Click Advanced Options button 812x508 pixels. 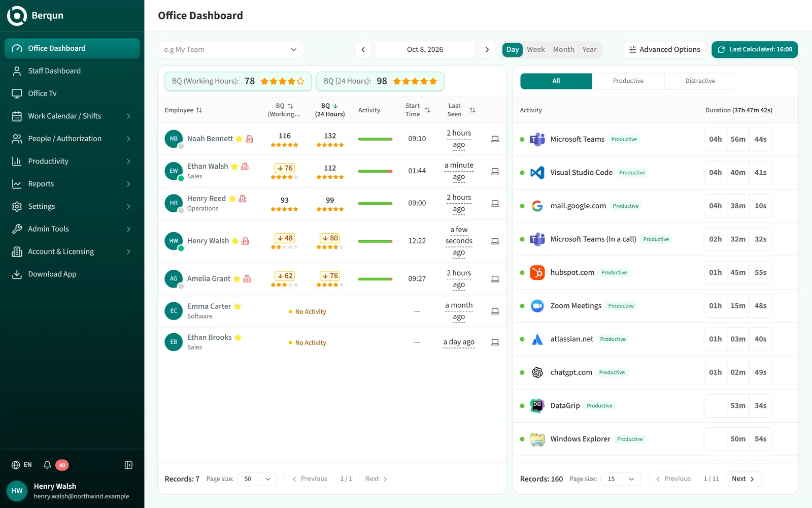coord(664,49)
